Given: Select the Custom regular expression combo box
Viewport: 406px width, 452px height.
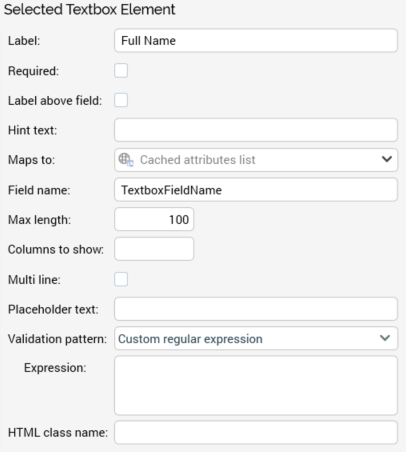Looking at the screenshot, I should [x=256, y=338].
